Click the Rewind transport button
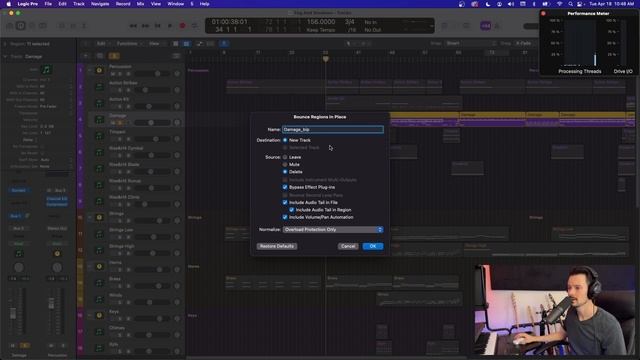The image size is (640, 360). pos(133,26)
